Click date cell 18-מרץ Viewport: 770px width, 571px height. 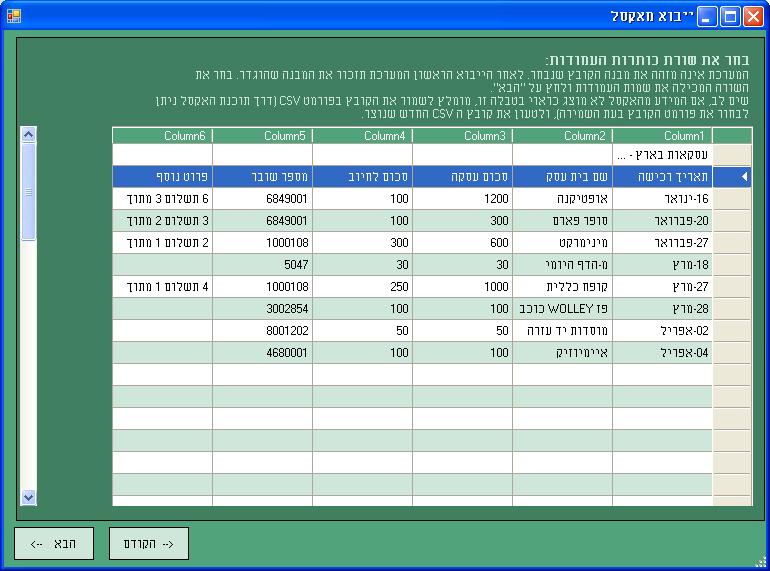(662, 265)
